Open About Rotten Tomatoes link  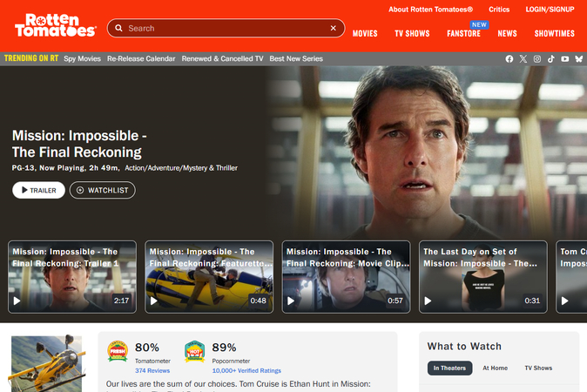430,10
